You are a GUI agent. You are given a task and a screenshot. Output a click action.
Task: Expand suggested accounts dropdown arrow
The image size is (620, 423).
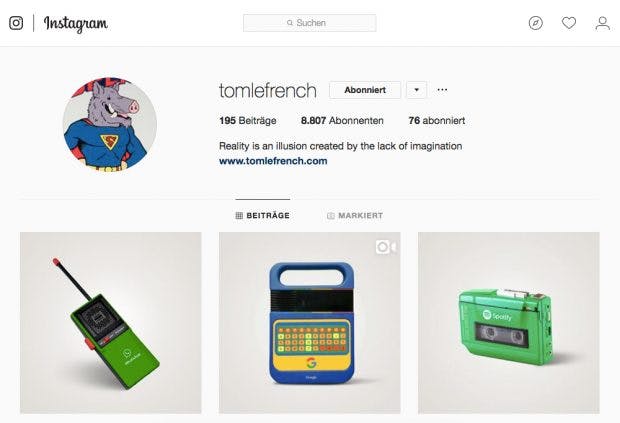point(416,90)
